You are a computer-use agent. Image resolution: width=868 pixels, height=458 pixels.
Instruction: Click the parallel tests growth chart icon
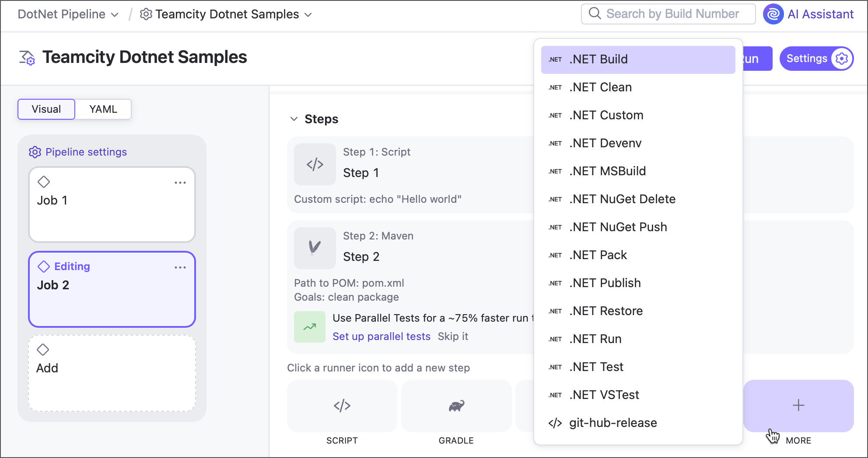click(309, 327)
